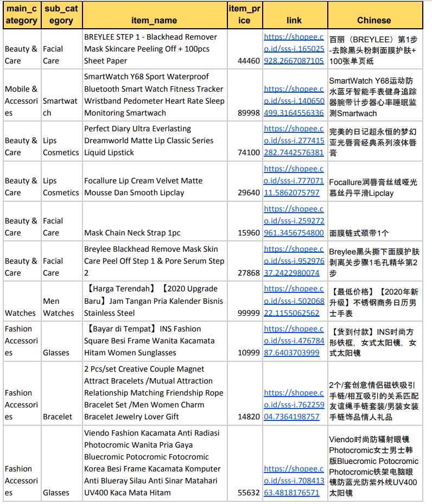Select the price cell 74100
The image size is (432, 504).
(x=245, y=141)
